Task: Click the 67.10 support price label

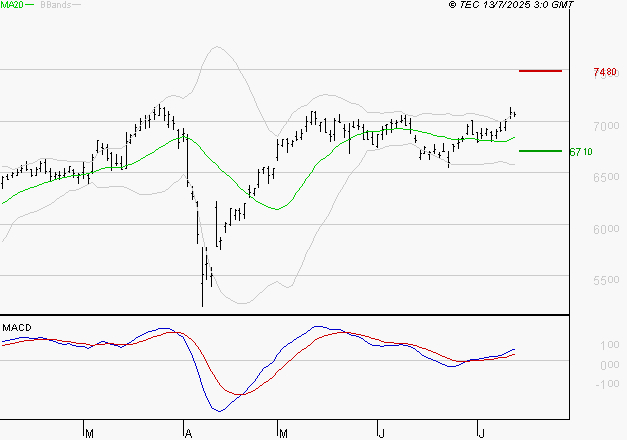Action: click(581, 152)
